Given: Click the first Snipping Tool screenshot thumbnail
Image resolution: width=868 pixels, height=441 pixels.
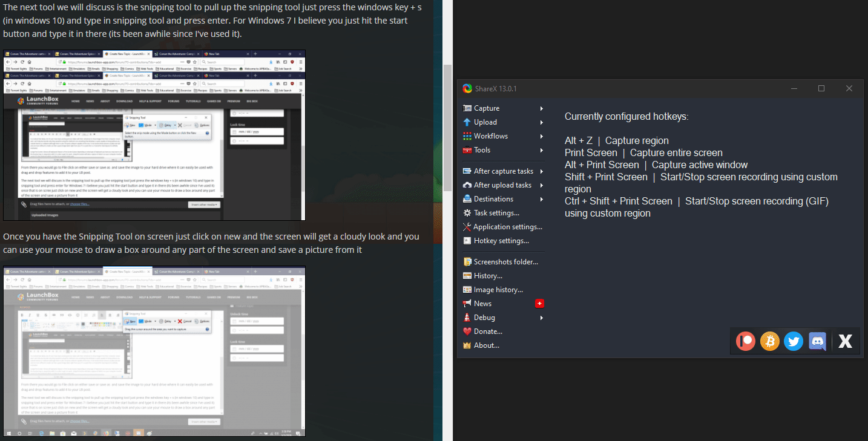Looking at the screenshot, I should (x=154, y=135).
